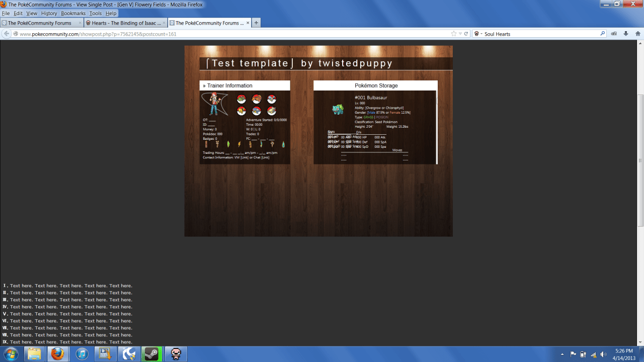Go back with the browser back arrow
Viewport: 644px width, 362px height.
pyautogui.click(x=7, y=34)
